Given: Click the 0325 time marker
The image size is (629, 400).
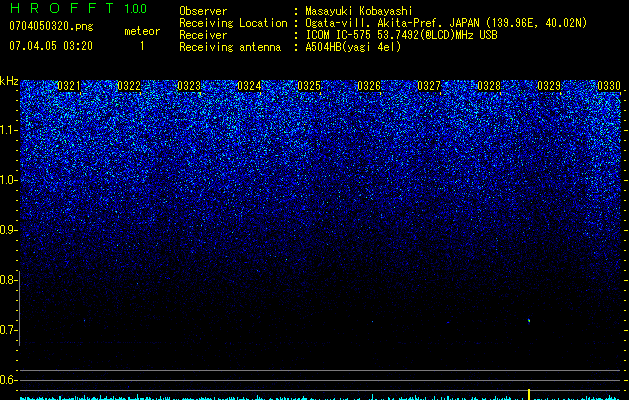Looking at the screenshot, I should point(309,86).
